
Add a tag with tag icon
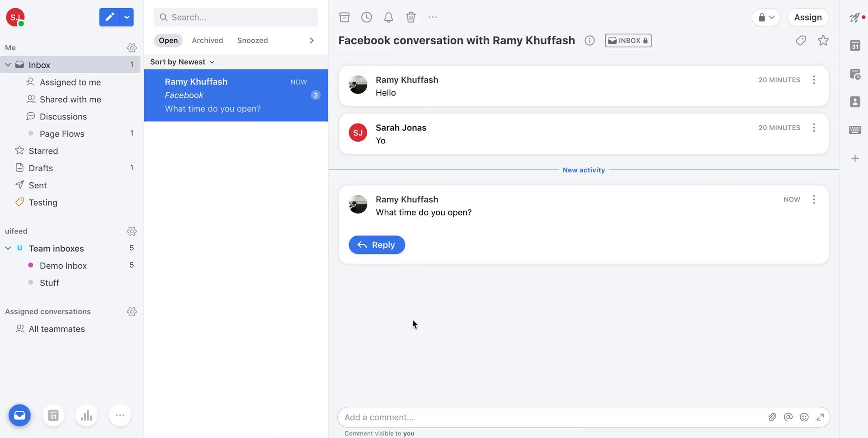coord(801,41)
